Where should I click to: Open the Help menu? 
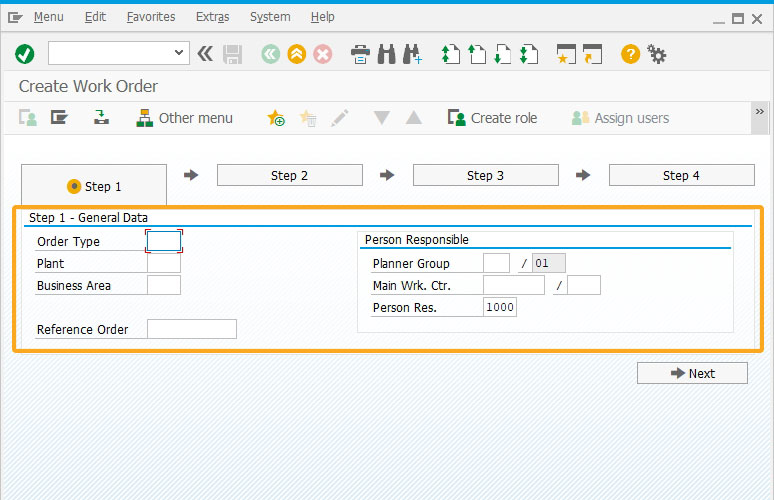[x=323, y=17]
